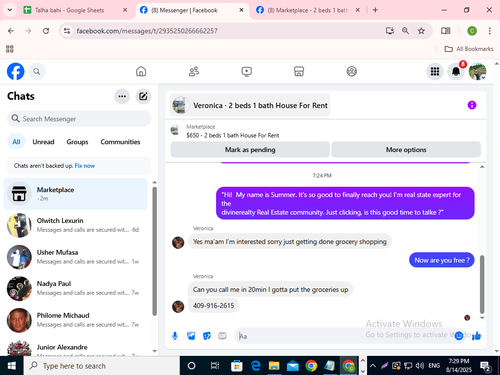500x375 pixels.
Task: Close the Messenger Facebook browser tab
Action: coord(241,10)
